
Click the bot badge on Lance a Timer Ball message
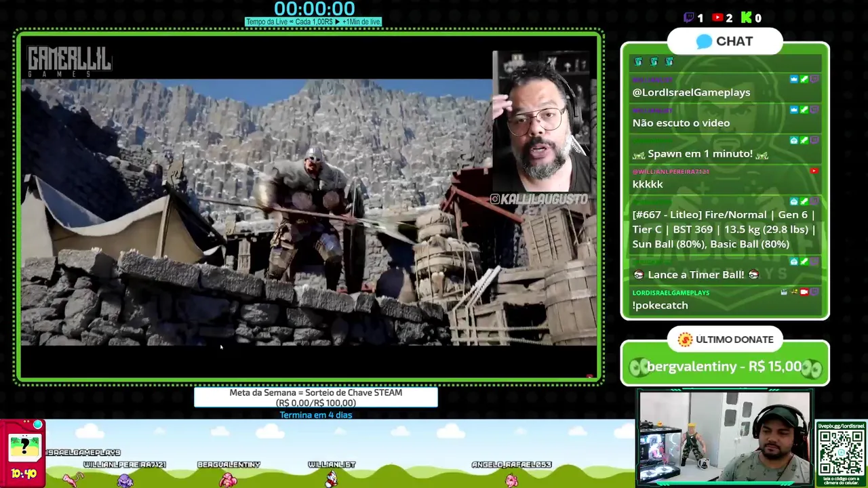(x=794, y=261)
